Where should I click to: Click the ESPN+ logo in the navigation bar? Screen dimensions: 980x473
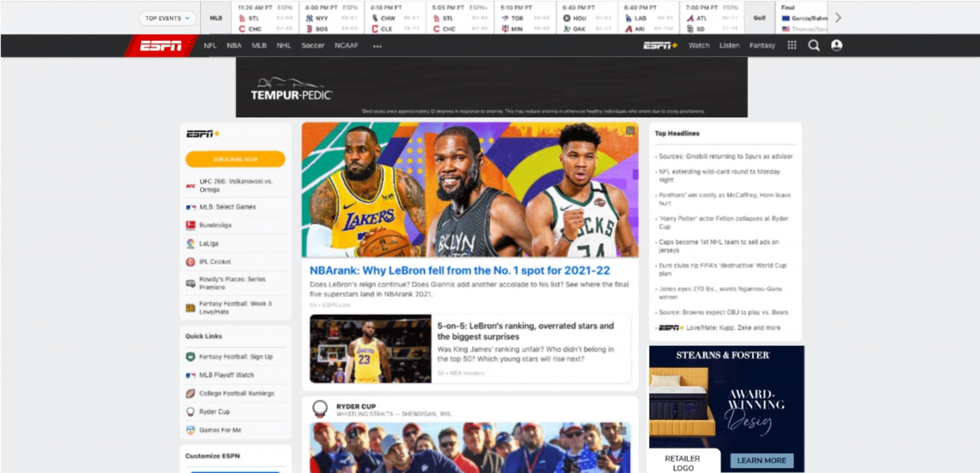click(659, 45)
